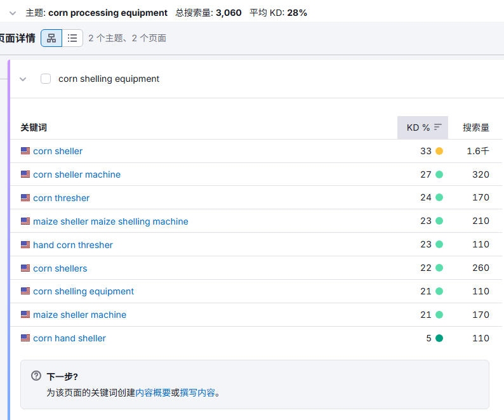The image size is (504, 420).
Task: Click the yellow KD dot for corn sheller
Action: [x=439, y=151]
